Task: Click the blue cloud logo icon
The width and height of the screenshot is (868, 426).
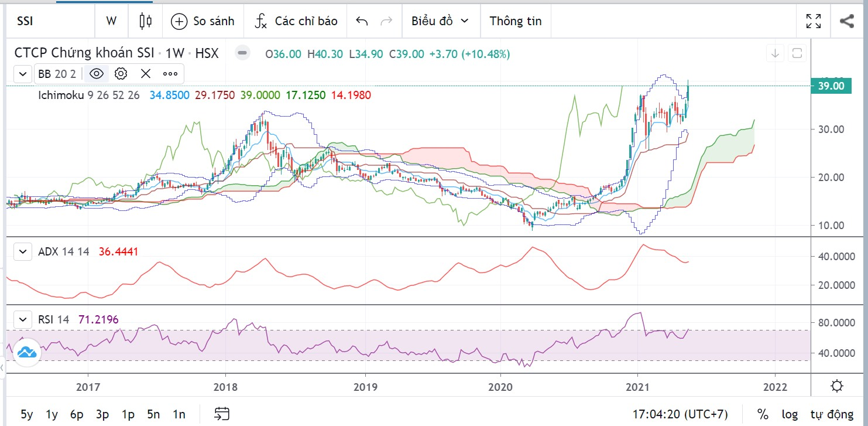Action: (x=27, y=352)
